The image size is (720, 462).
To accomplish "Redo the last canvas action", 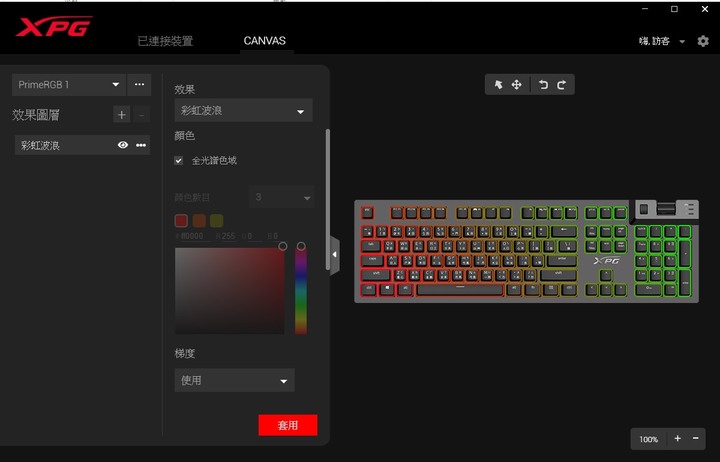I will click(x=561, y=85).
